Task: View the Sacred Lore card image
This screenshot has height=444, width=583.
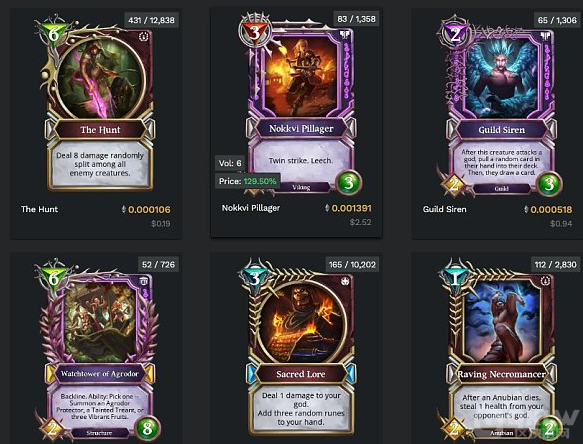Action: pyautogui.click(x=300, y=347)
